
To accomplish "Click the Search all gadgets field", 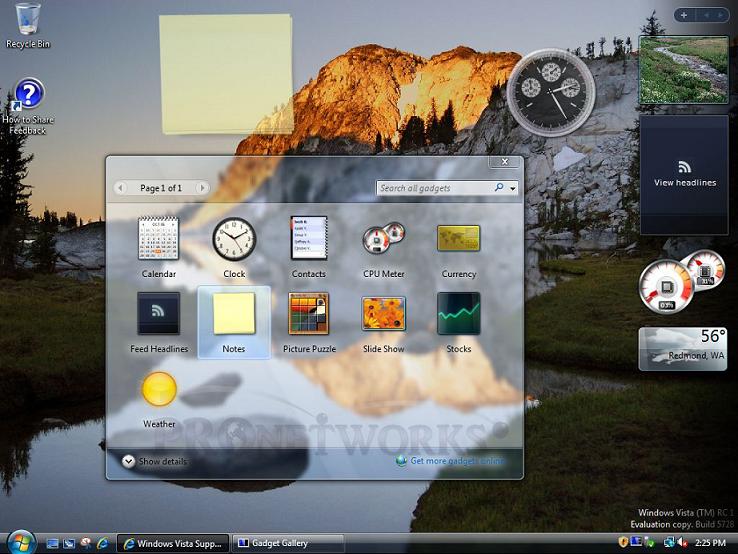I will (435, 188).
